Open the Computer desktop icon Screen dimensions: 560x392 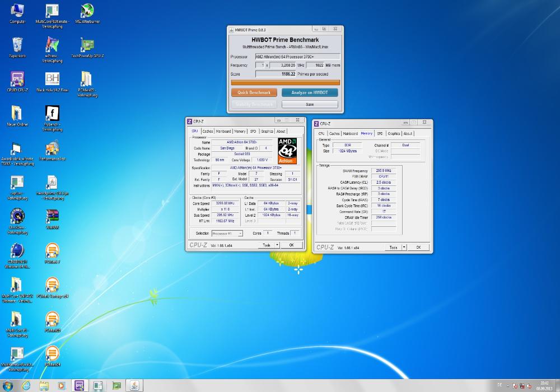point(17,13)
